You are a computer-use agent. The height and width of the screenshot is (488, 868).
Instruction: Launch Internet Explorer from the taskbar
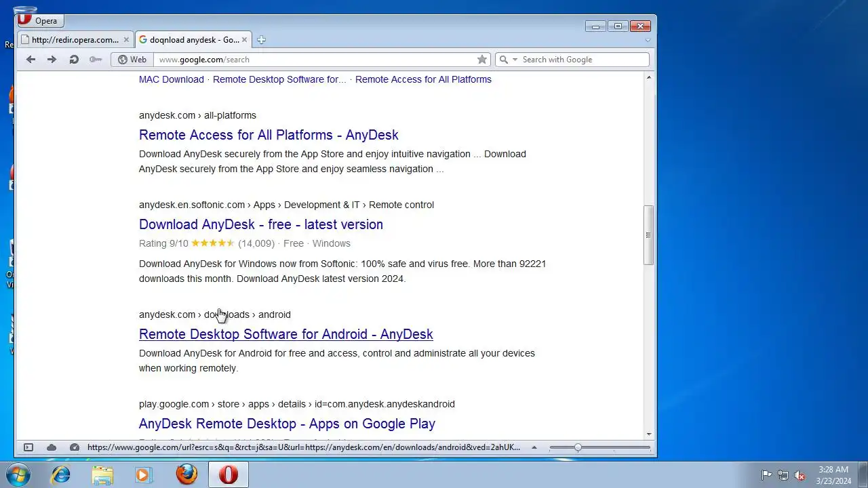click(x=61, y=474)
